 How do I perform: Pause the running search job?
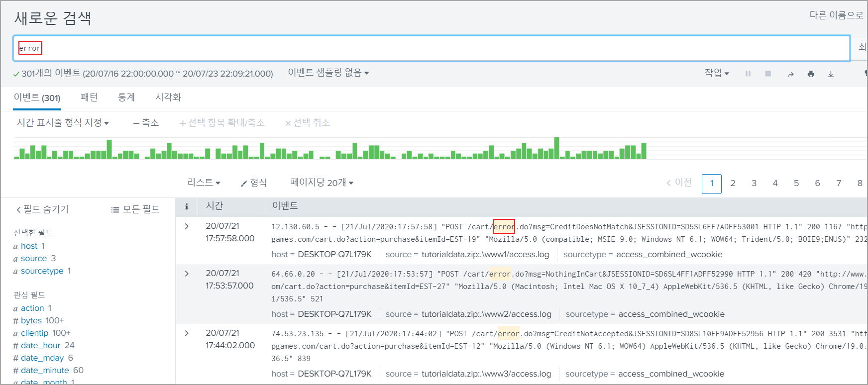[748, 74]
